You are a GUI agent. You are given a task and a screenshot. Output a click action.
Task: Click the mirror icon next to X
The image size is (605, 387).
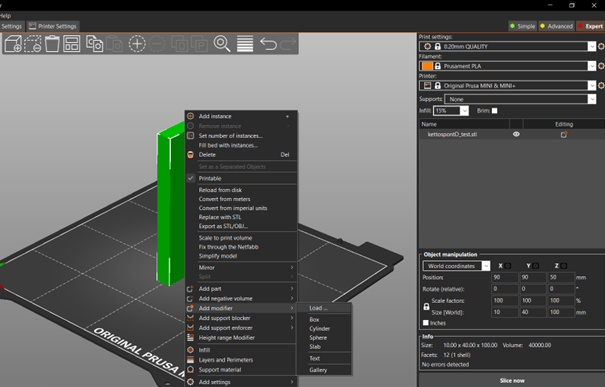508,266
